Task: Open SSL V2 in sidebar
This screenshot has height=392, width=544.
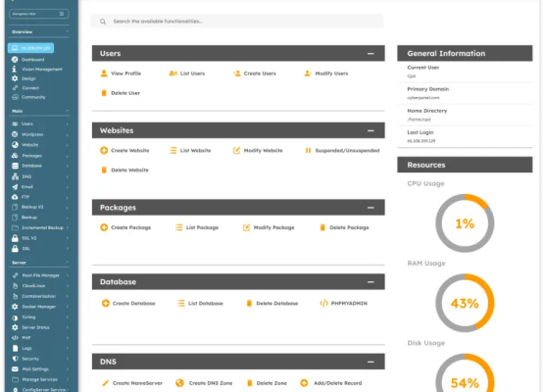Action: (39, 238)
